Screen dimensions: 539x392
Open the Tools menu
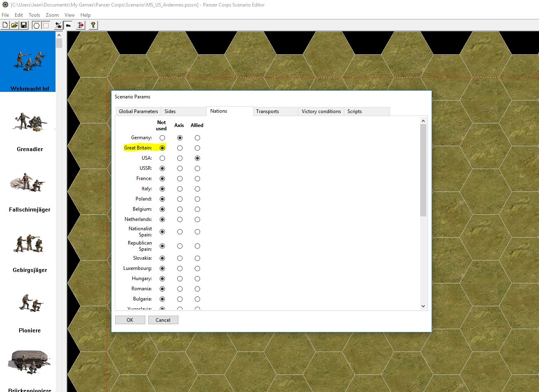click(x=34, y=15)
